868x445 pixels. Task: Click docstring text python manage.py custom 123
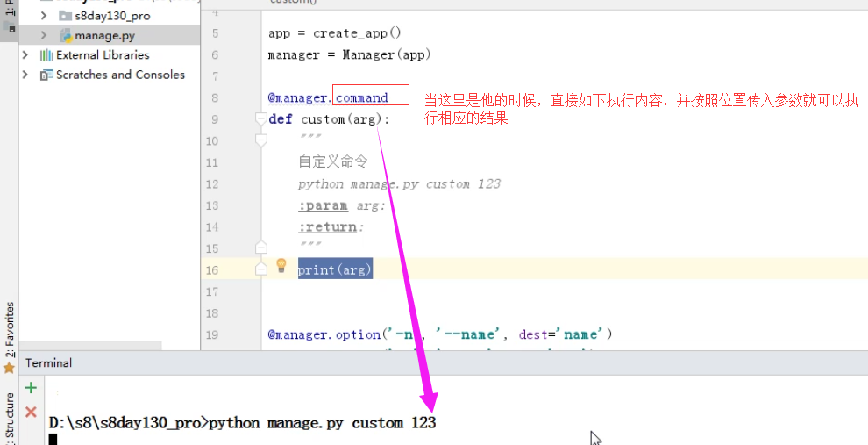click(399, 184)
